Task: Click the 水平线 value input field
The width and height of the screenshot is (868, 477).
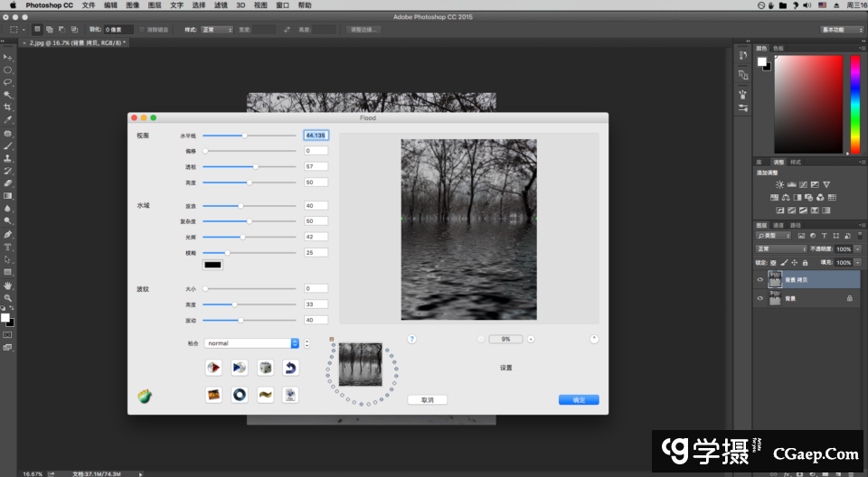Action: point(316,136)
